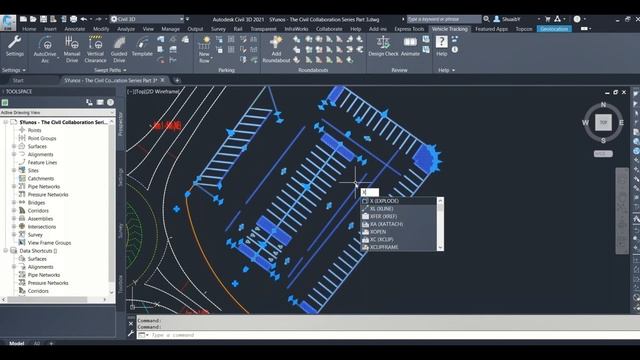This screenshot has width=640, height=360.
Task: Expand the Corridors node in Prospector
Action: click(x=14, y=211)
